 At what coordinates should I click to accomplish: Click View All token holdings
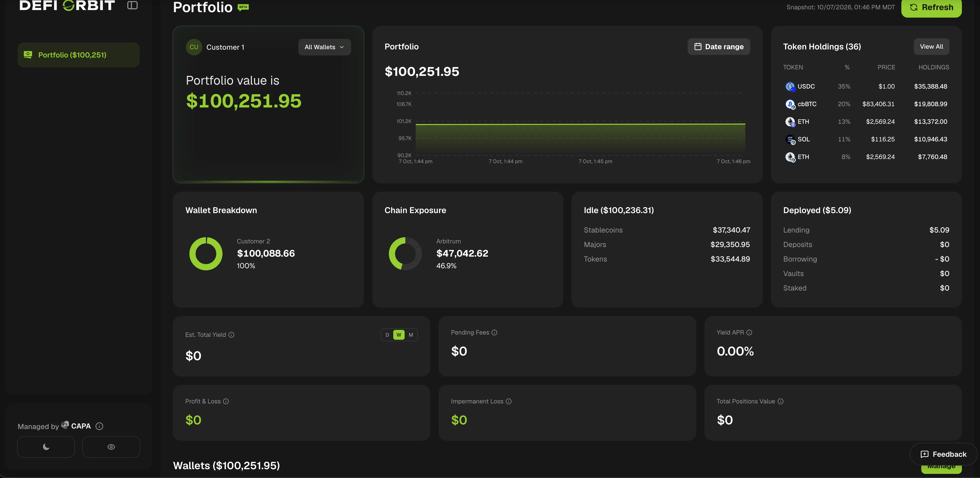931,47
